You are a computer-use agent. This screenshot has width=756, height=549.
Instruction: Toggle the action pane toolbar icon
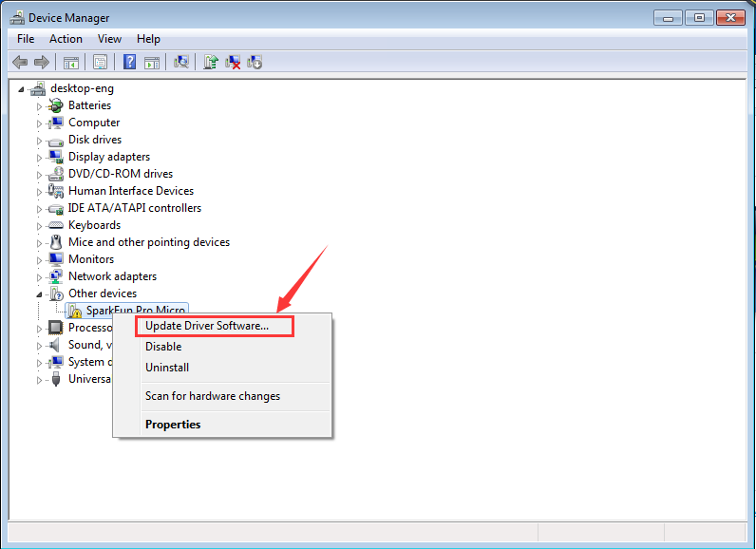click(152, 62)
